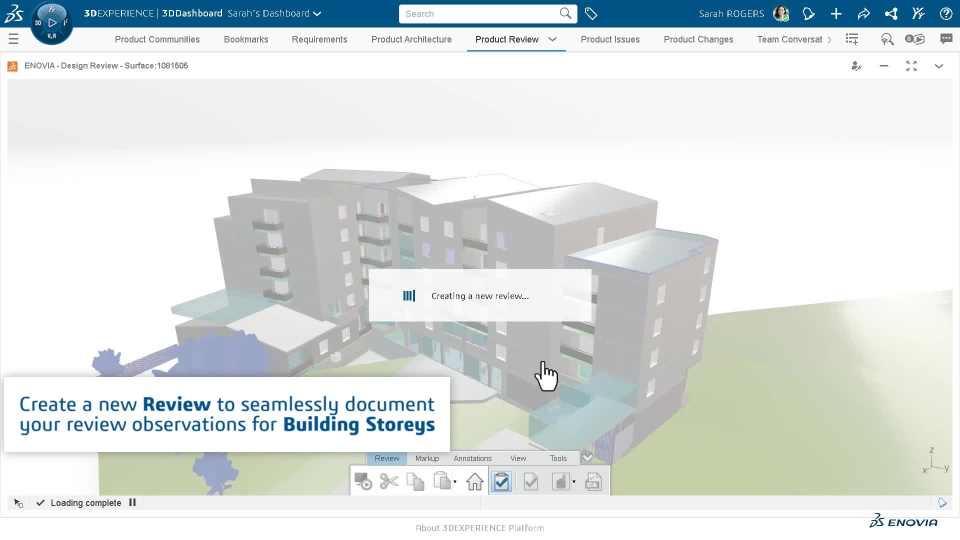Click the Loading complete status text

click(86, 503)
